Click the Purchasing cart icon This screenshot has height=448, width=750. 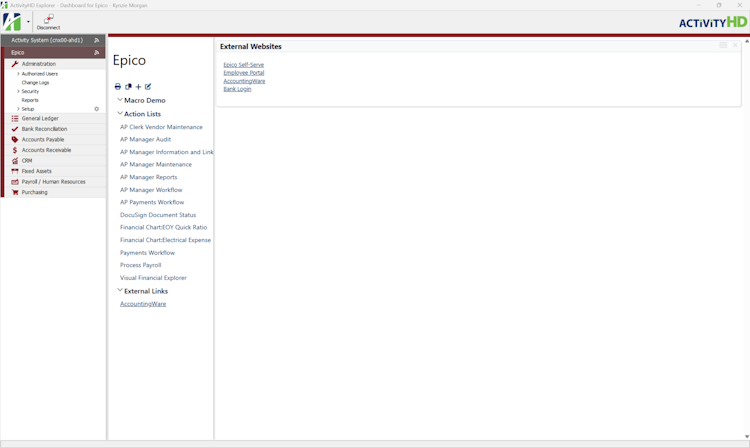pos(15,192)
